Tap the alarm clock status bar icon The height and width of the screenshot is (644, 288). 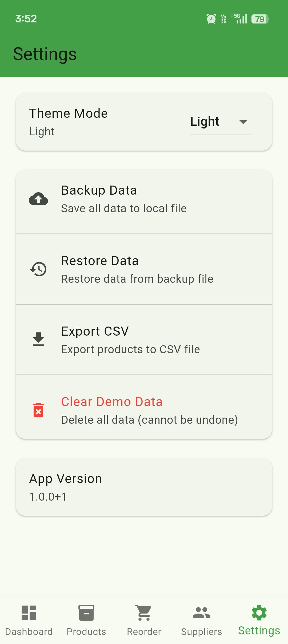[211, 19]
